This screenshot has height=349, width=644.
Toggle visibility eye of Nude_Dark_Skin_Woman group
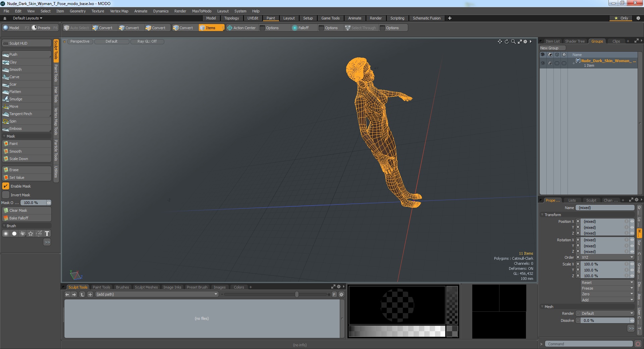pos(543,63)
